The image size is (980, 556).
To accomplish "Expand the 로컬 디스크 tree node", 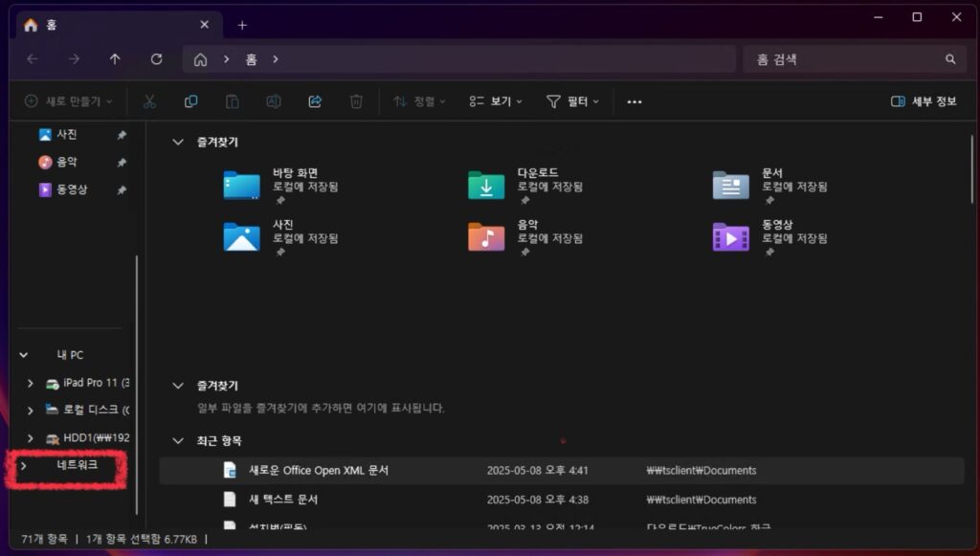I will [30, 411].
